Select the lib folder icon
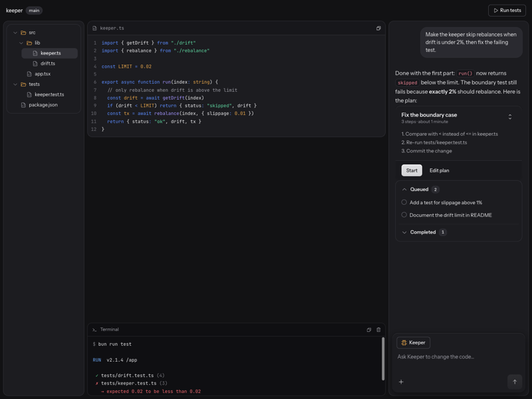 29,43
